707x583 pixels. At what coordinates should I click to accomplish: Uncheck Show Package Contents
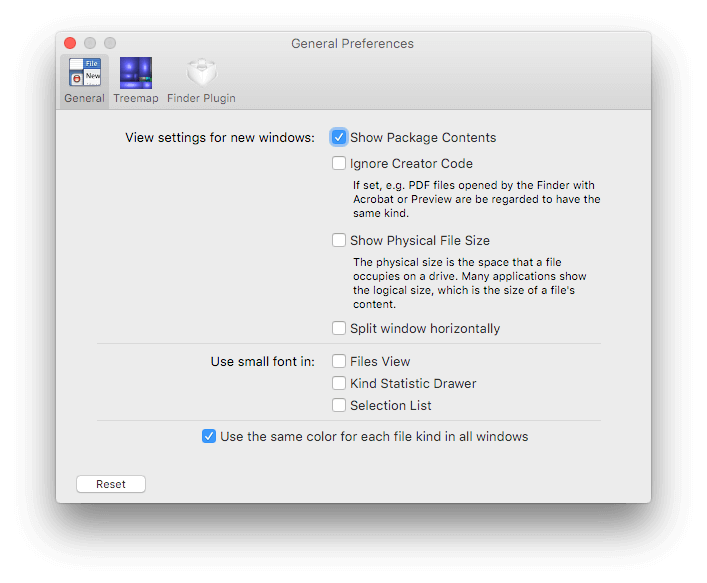(339, 137)
